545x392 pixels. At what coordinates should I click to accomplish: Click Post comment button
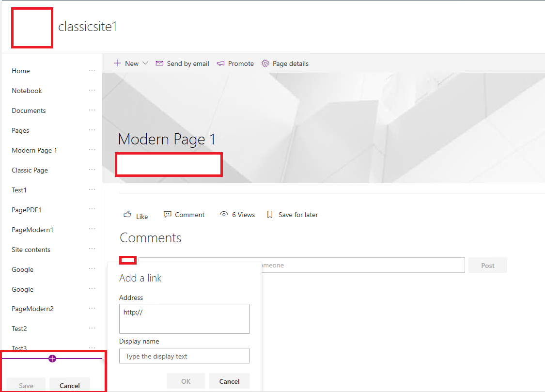pos(488,265)
